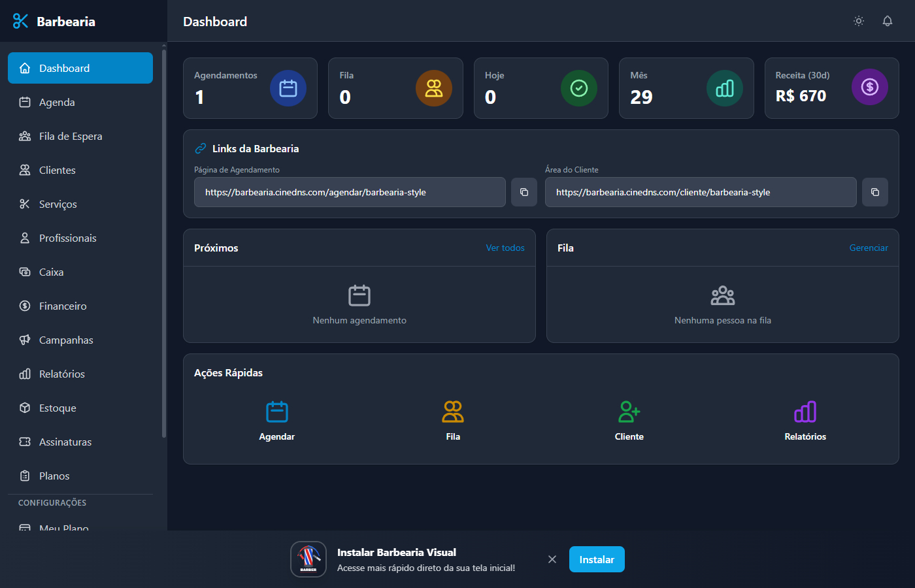Click the Gerenciar link in Fila
The width and height of the screenshot is (915, 588).
[x=869, y=248]
